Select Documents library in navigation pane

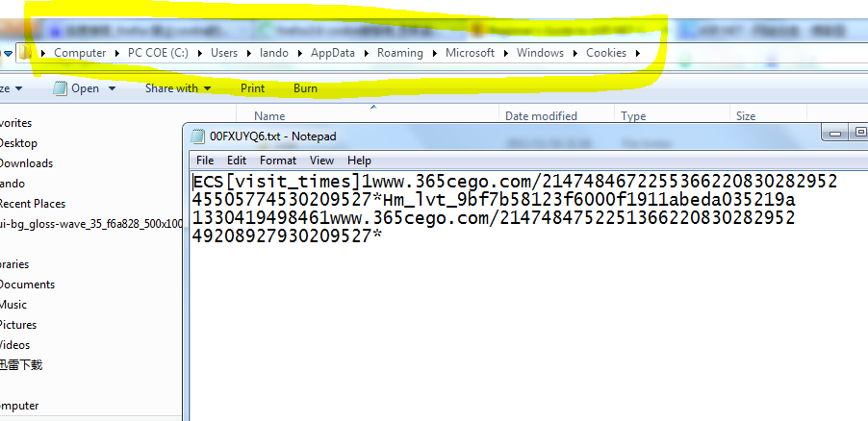coord(27,285)
